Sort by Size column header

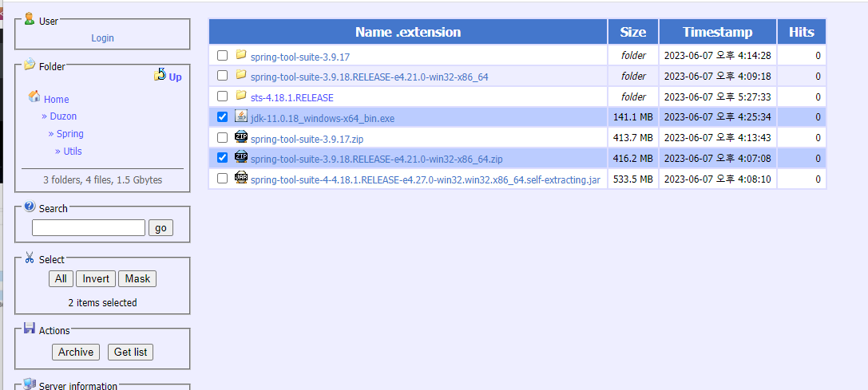632,32
